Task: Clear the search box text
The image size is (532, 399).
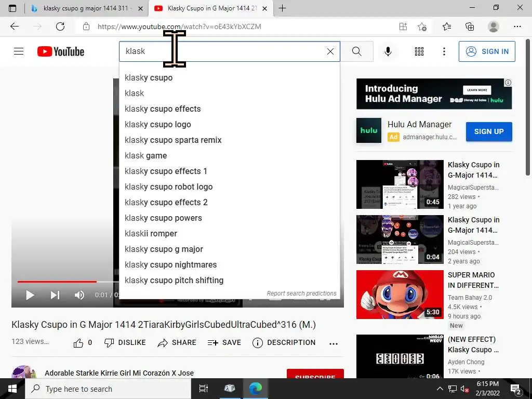Action: tap(330, 51)
